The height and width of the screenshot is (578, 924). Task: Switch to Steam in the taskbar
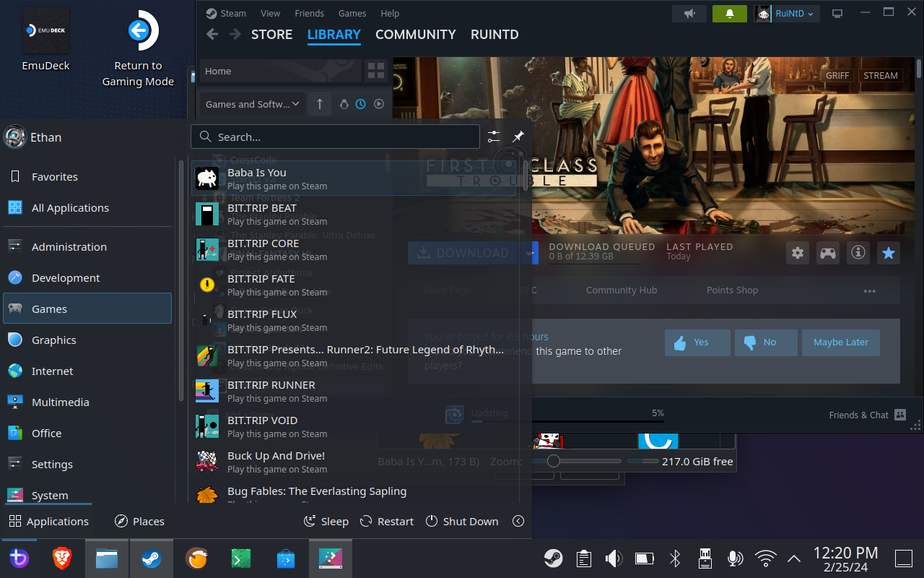(x=151, y=558)
